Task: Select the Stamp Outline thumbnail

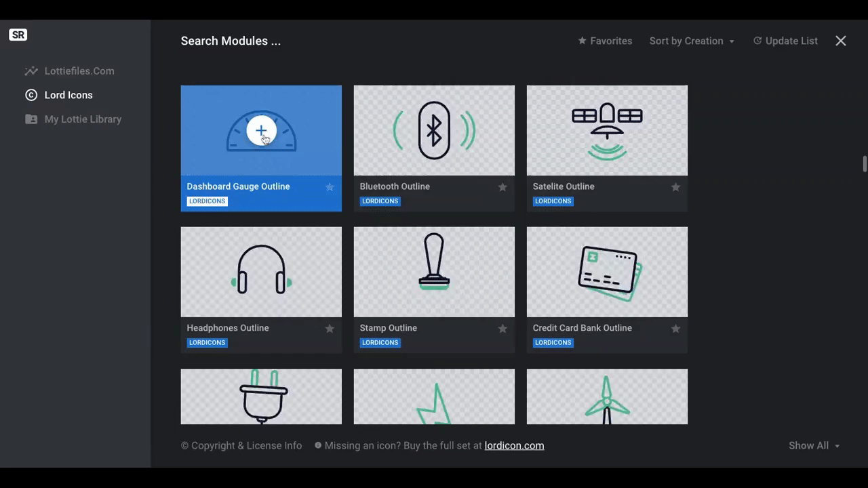Action: tap(434, 272)
